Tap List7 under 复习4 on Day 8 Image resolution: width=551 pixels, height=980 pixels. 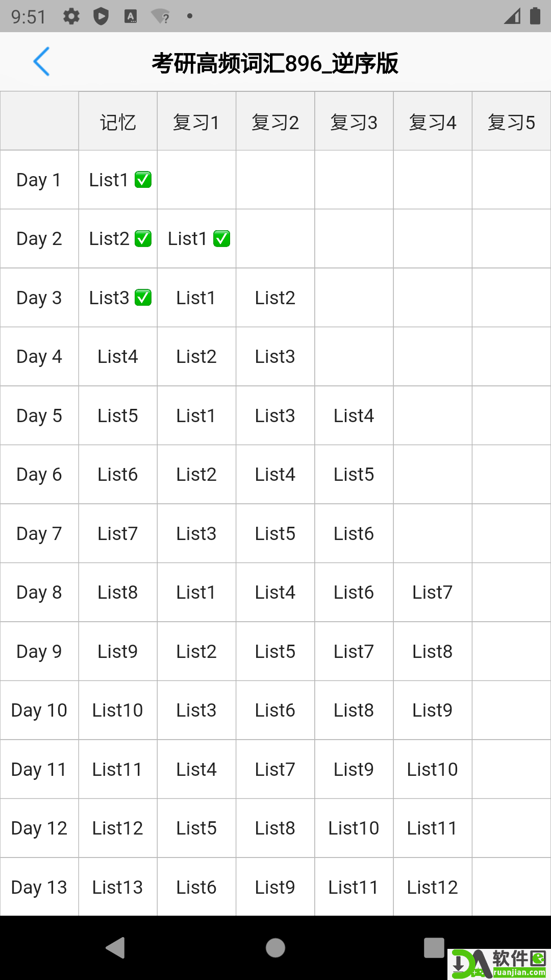(432, 592)
